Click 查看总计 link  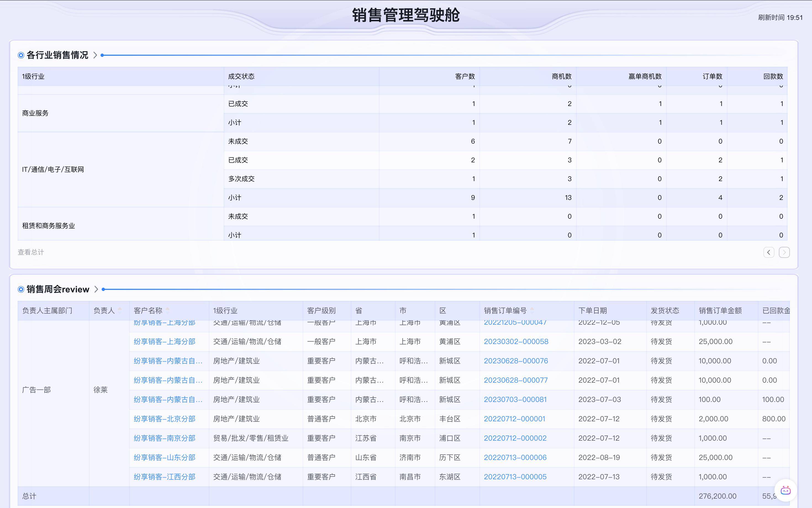point(31,252)
